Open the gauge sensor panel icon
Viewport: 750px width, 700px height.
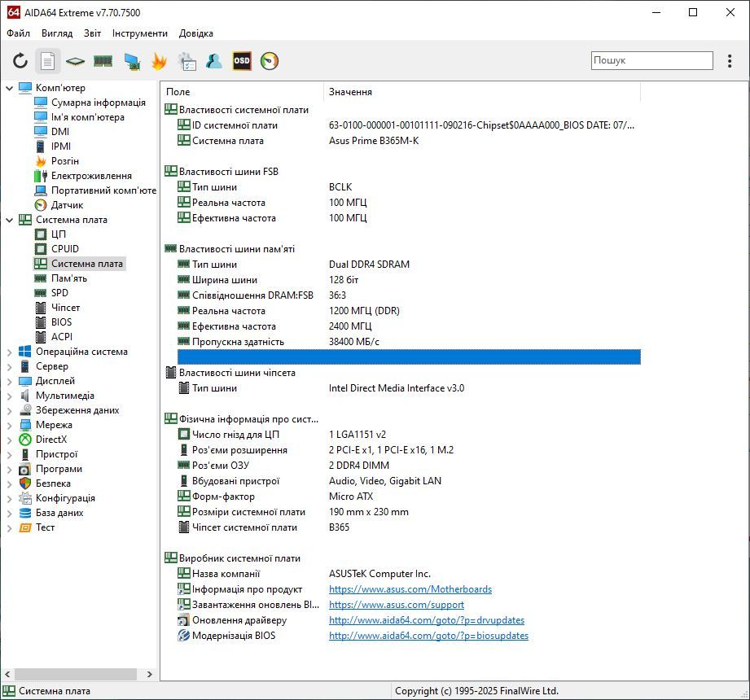click(x=270, y=61)
